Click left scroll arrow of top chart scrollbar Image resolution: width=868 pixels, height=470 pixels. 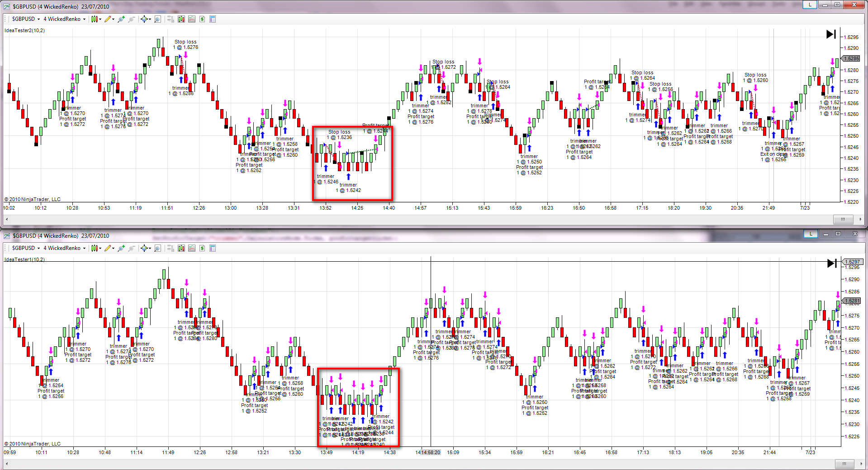[x=6, y=219]
